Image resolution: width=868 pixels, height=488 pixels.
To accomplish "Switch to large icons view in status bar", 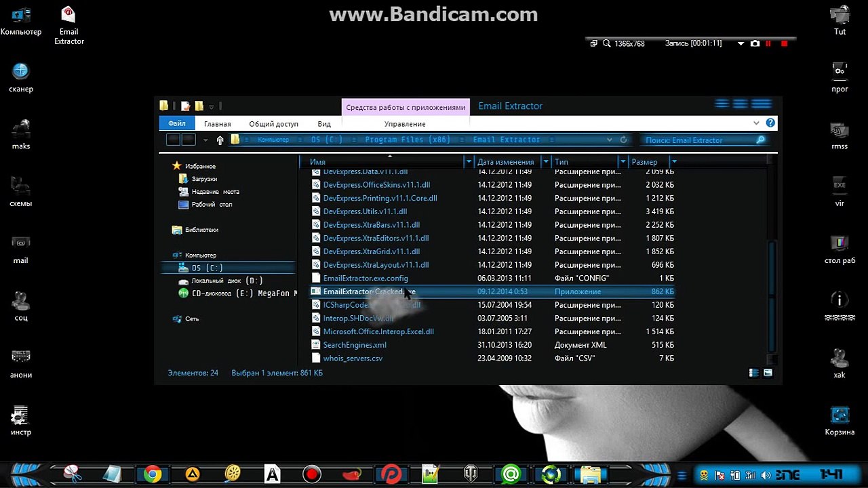I will 768,373.
